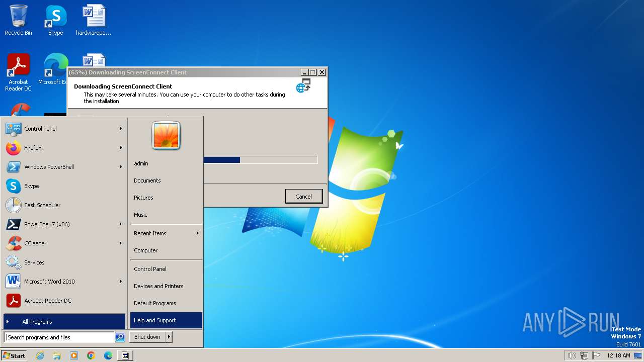
Task: Expand Control Panel jump list arrow
Action: point(121,129)
